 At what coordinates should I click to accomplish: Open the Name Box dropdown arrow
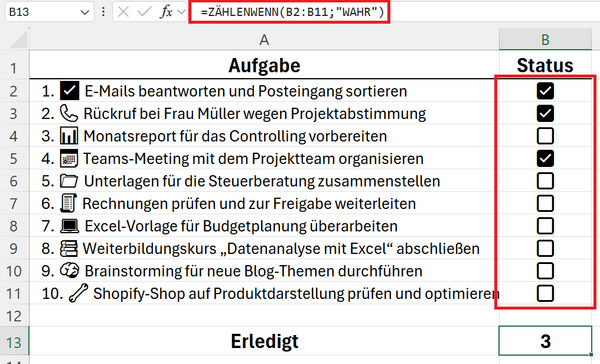click(x=85, y=12)
